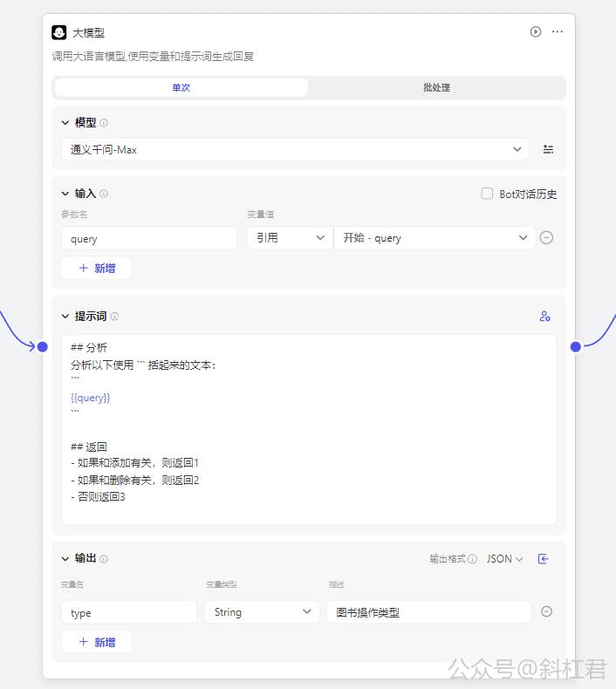
Task: Add a new input parameter with 新增
Action: pyautogui.click(x=96, y=268)
